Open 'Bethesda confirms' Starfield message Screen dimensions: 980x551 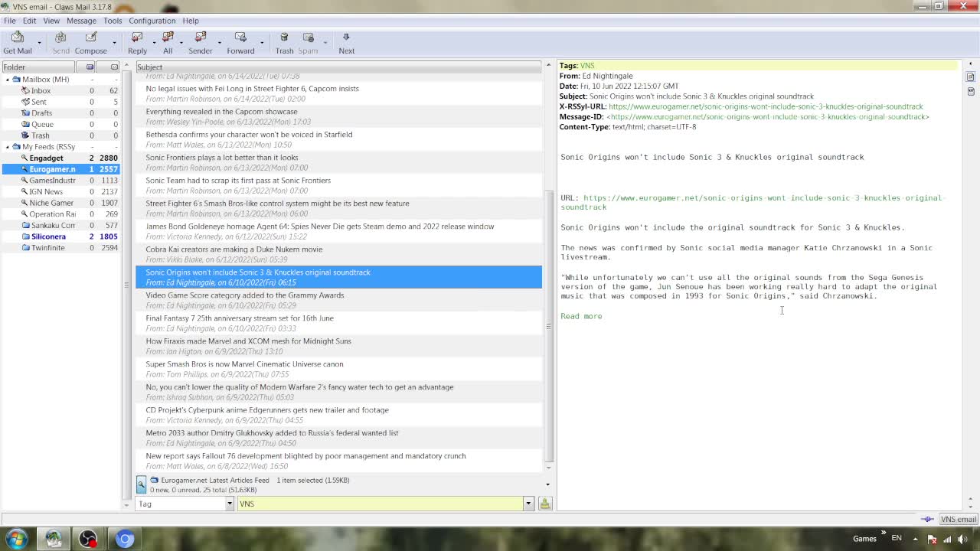click(x=338, y=139)
